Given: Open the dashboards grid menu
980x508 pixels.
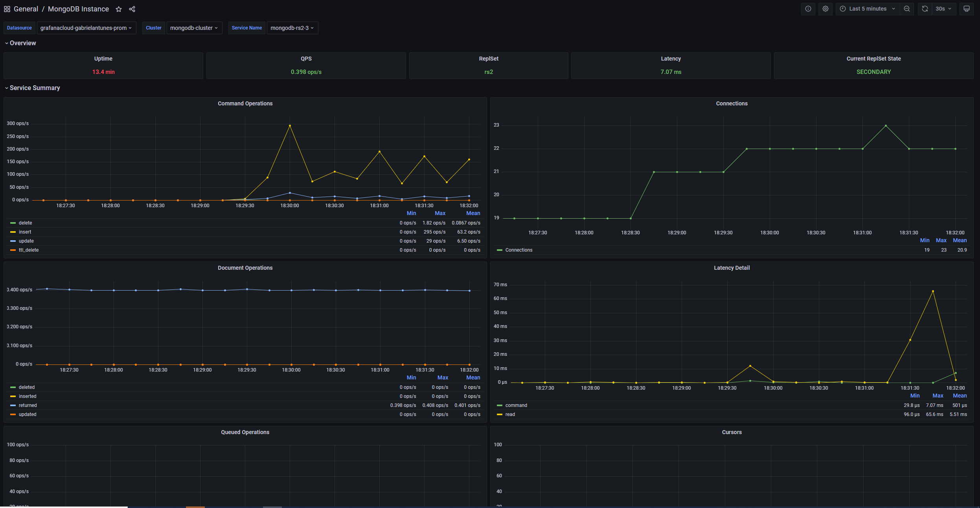Looking at the screenshot, I should coord(7,9).
